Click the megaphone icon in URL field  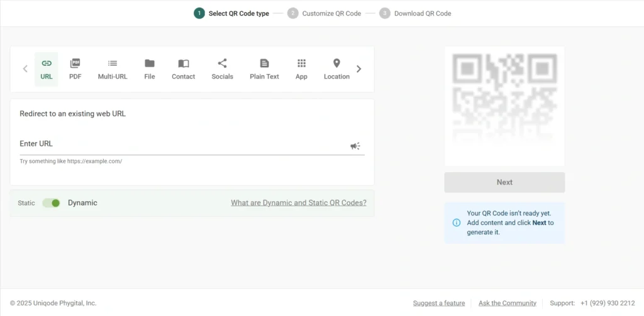point(355,146)
